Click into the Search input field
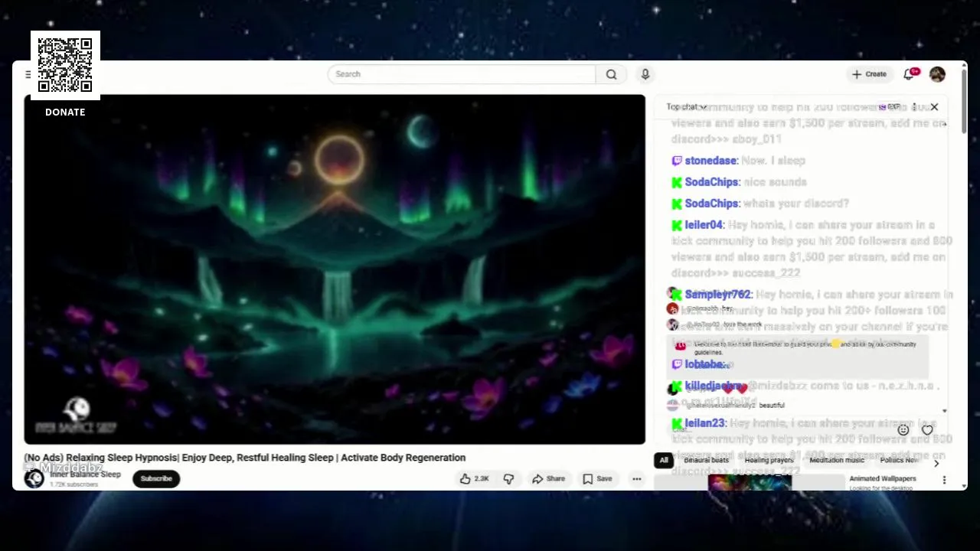 point(462,74)
